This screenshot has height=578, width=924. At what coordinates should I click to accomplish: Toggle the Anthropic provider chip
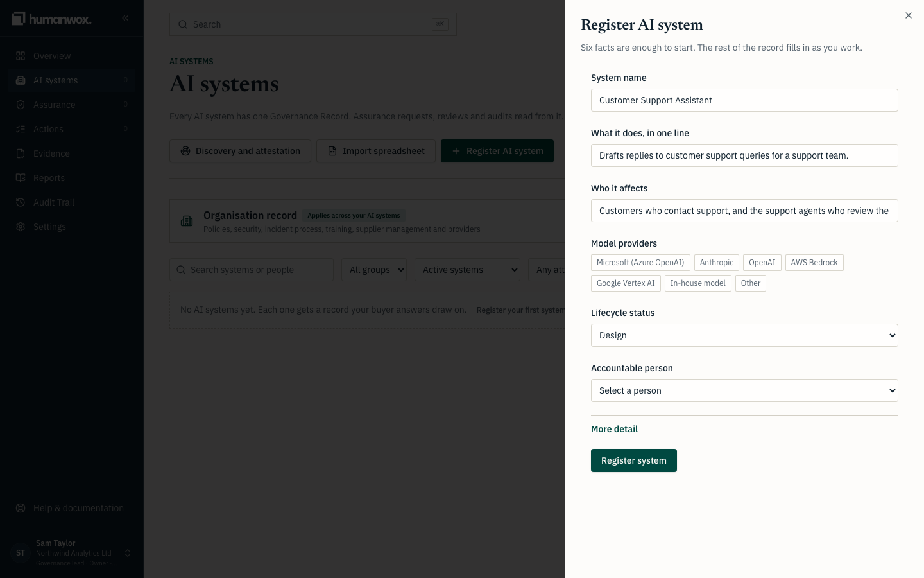pyautogui.click(x=717, y=263)
